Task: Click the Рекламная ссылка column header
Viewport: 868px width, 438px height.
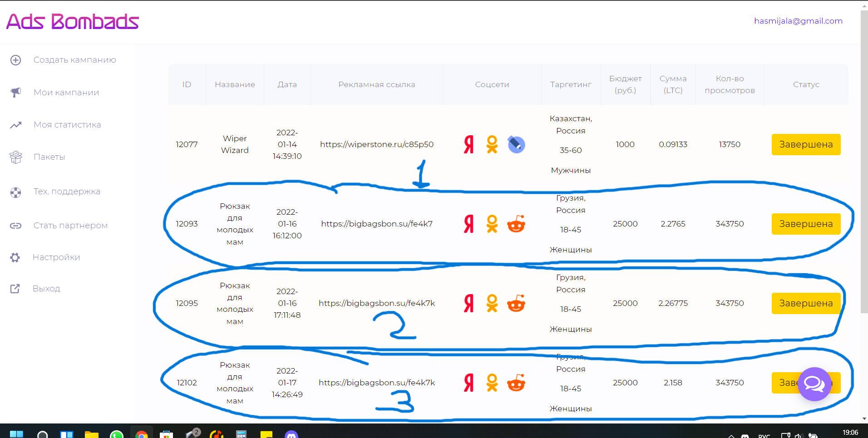Action: tap(377, 84)
